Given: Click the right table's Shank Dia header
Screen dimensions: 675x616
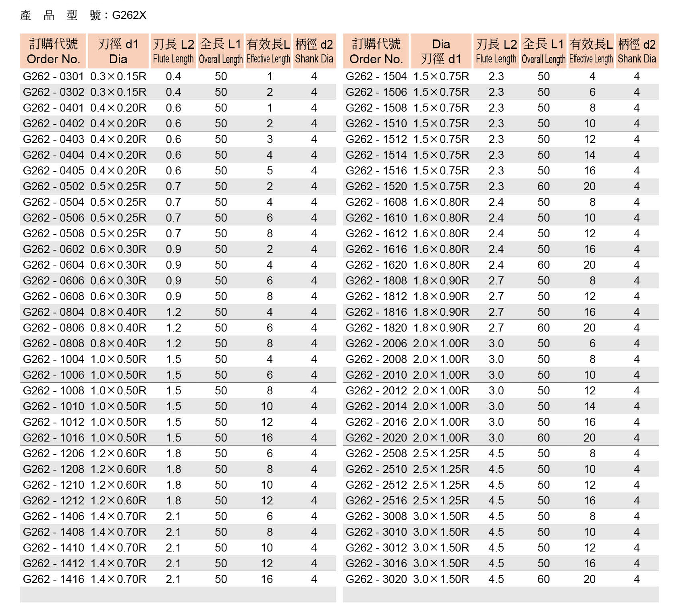Looking at the screenshot, I should (x=637, y=51).
